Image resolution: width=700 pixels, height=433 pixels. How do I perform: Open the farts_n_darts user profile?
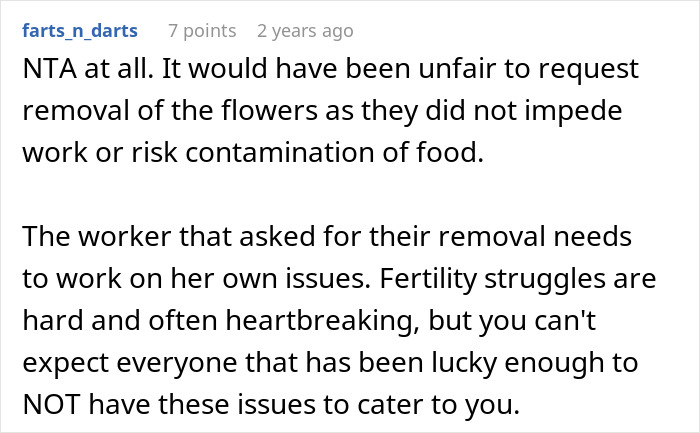[x=81, y=31]
